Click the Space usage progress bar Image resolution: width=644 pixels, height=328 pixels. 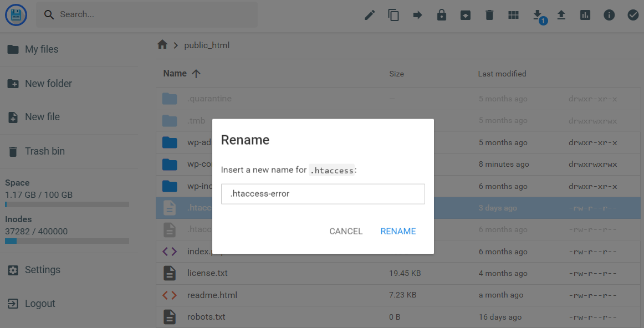(67, 204)
